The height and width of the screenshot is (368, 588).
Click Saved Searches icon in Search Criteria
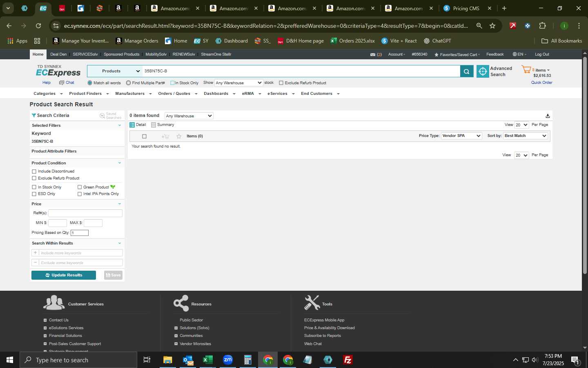(102, 116)
